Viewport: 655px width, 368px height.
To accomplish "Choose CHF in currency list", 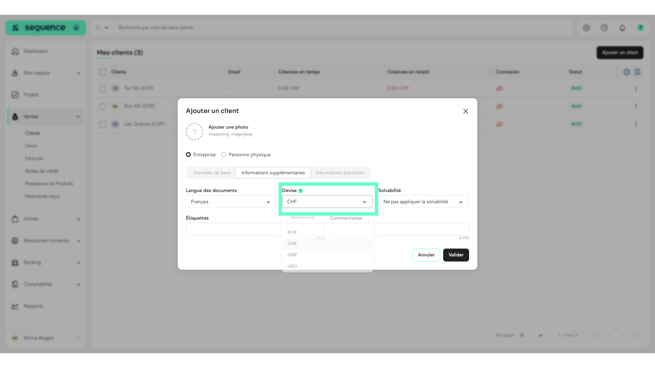I will click(327, 244).
